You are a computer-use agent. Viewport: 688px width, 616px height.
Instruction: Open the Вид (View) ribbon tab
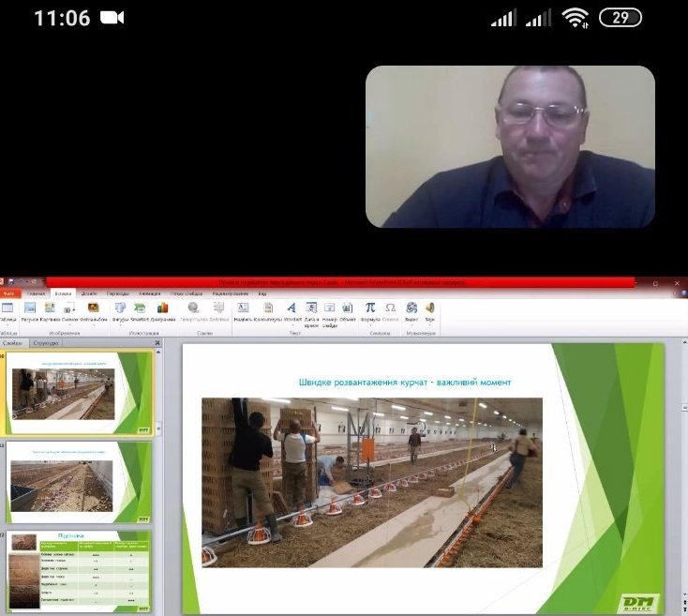coord(262,293)
